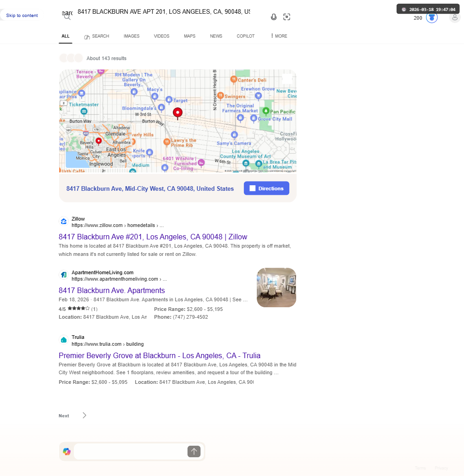Click About 143 results text
This screenshot has height=476, width=464.
[106, 58]
